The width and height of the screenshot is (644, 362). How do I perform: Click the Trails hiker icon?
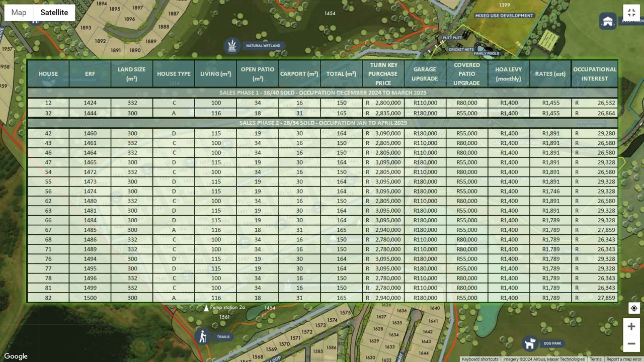pyautogui.click(x=203, y=337)
